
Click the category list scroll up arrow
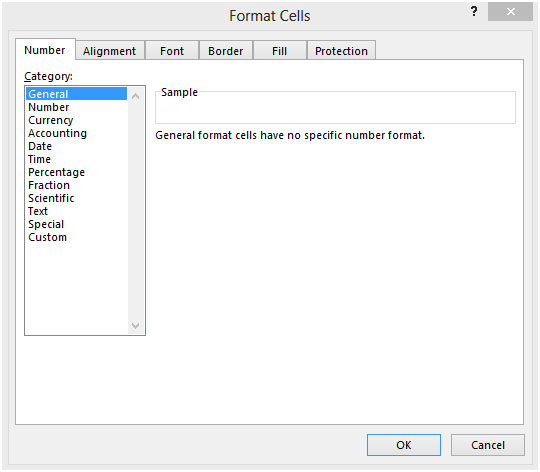point(136,96)
